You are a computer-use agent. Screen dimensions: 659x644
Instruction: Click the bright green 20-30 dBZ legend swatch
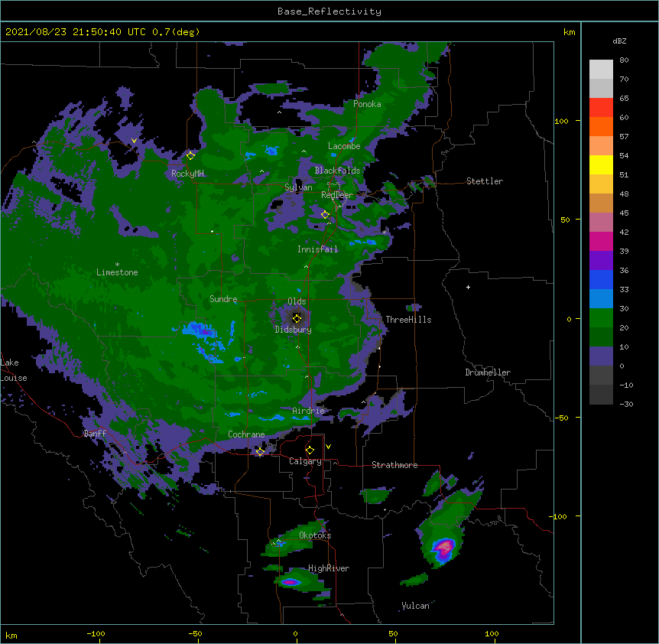coord(601,318)
